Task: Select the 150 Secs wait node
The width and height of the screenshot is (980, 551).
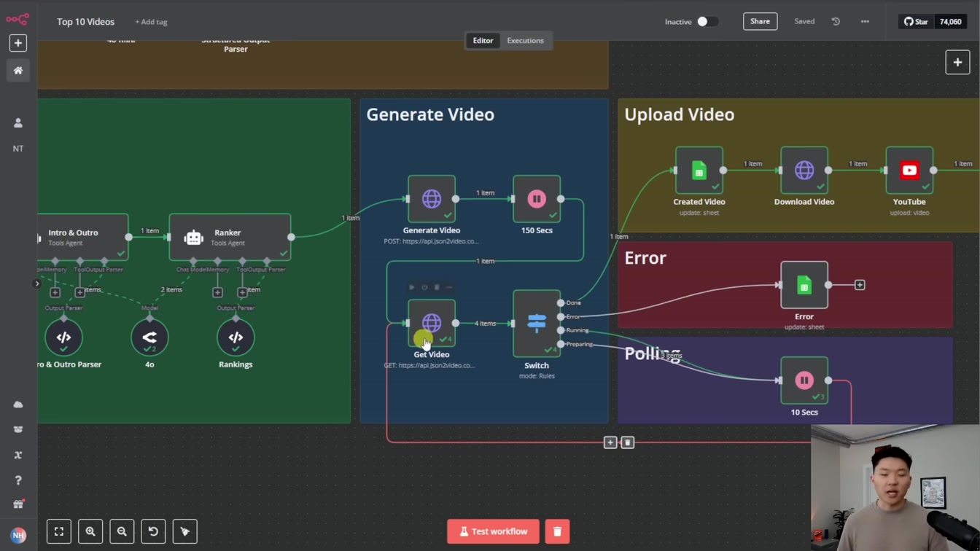Action: tap(537, 199)
